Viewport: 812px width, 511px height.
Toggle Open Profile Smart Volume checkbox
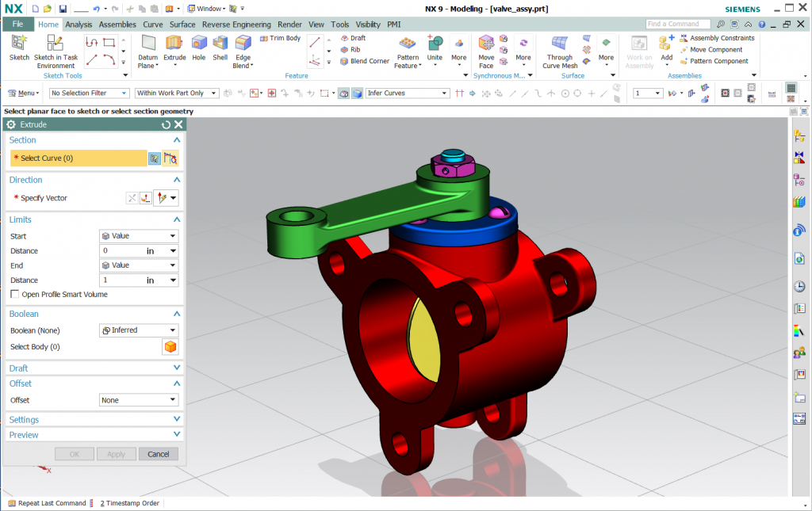[x=15, y=294]
